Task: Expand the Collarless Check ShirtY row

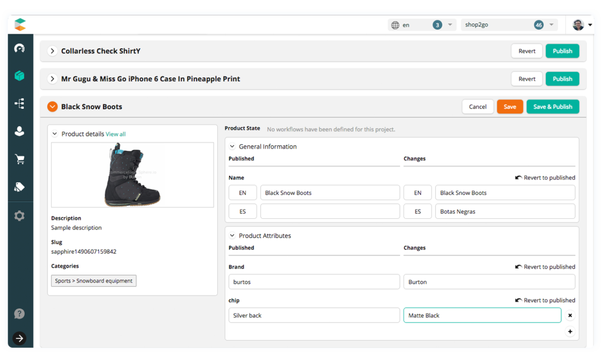Action: coord(52,51)
